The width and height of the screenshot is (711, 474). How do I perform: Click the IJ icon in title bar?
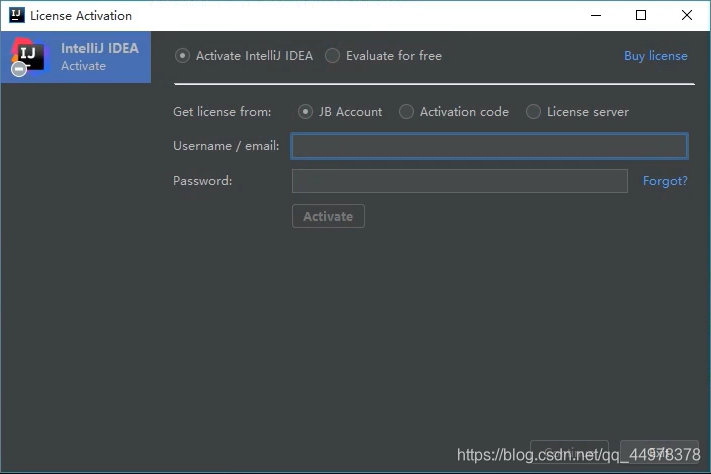pyautogui.click(x=16, y=15)
